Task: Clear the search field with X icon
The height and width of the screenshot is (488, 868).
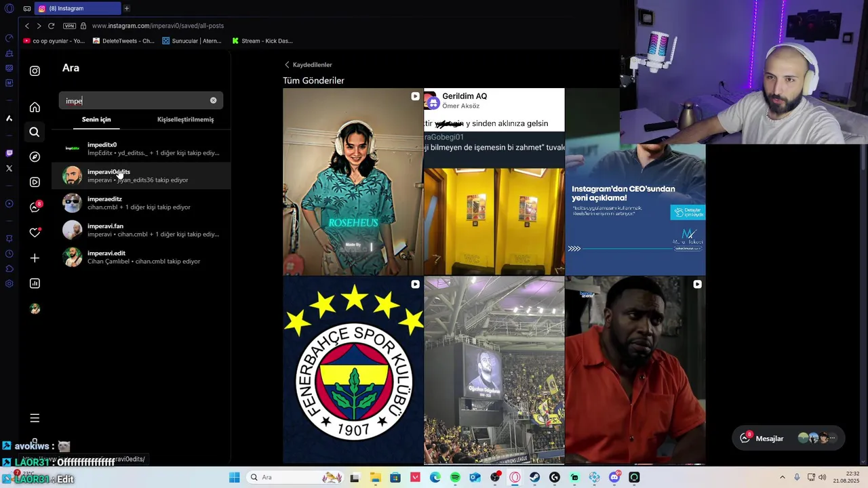Action: [x=213, y=100]
